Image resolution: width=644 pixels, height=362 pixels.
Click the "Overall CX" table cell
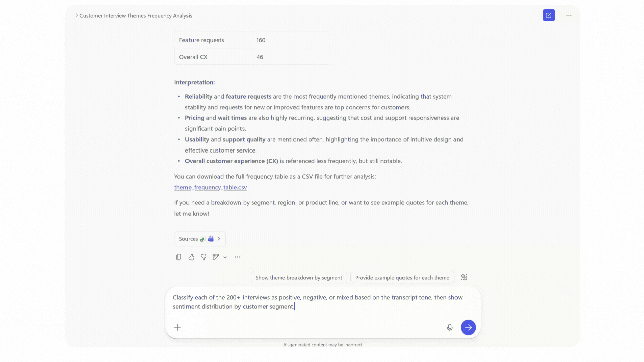(213, 57)
